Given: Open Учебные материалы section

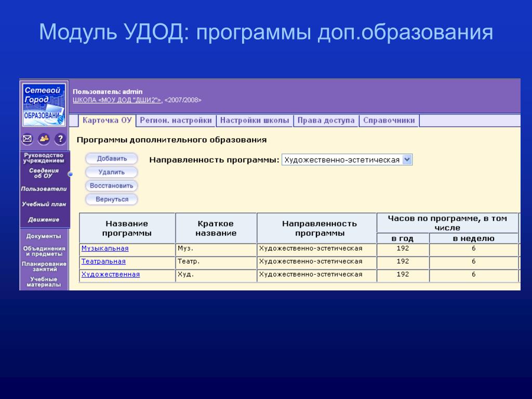Looking at the screenshot, I should [44, 282].
